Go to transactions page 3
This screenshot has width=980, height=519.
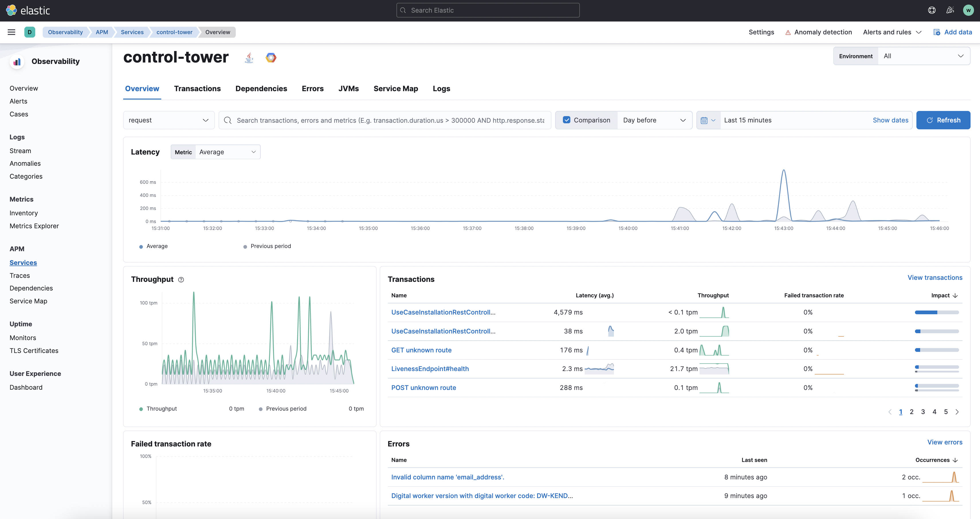(923, 412)
